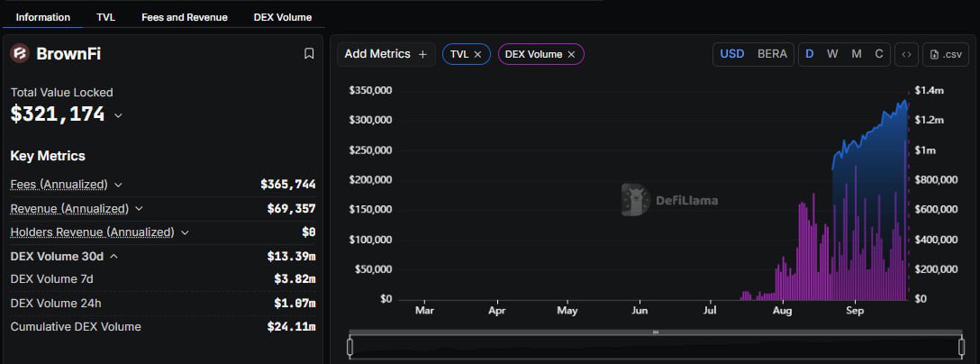Download chart data as .csv
980x364 pixels.
point(947,54)
